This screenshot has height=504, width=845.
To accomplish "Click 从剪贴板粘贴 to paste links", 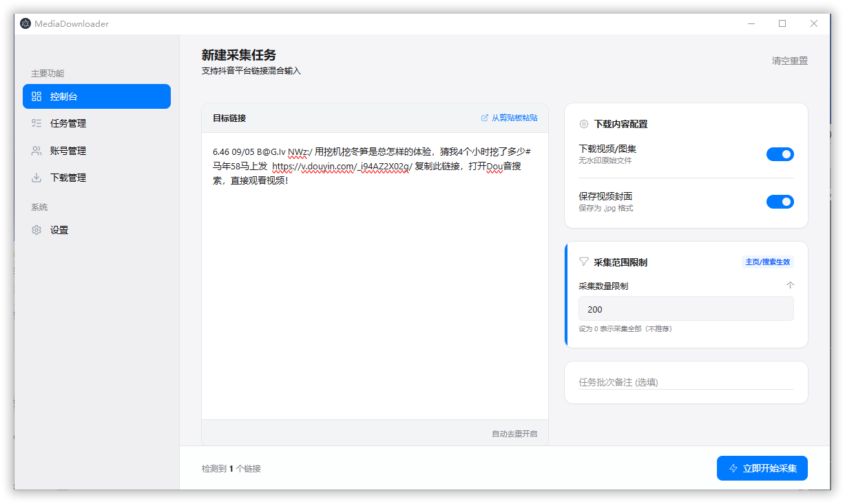I will (x=510, y=118).
